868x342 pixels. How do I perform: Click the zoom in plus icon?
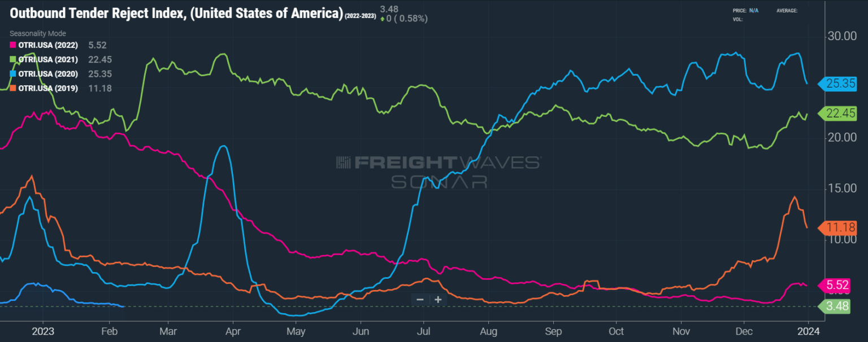tap(437, 300)
